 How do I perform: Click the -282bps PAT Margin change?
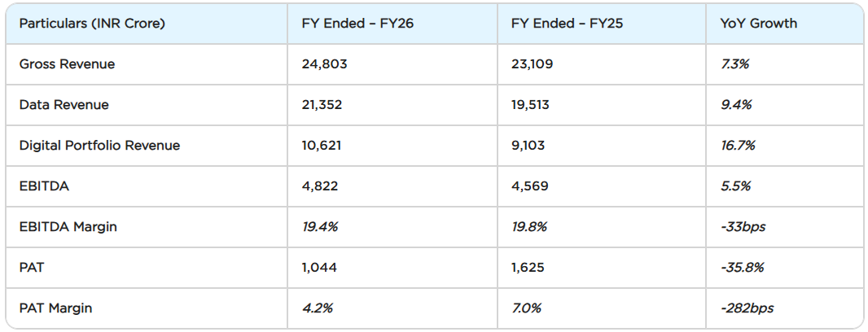tap(747, 308)
